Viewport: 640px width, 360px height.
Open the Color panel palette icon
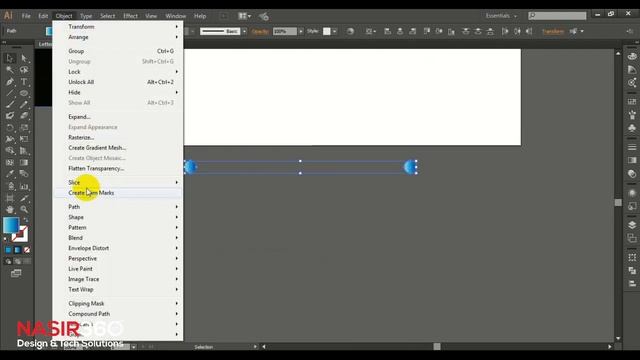click(632, 56)
